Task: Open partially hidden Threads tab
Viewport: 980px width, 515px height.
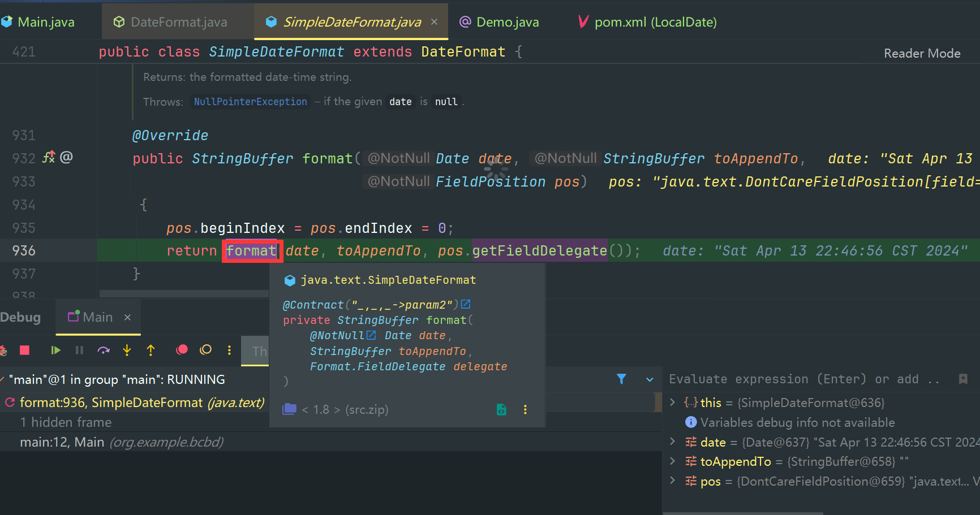Action: 255,351
